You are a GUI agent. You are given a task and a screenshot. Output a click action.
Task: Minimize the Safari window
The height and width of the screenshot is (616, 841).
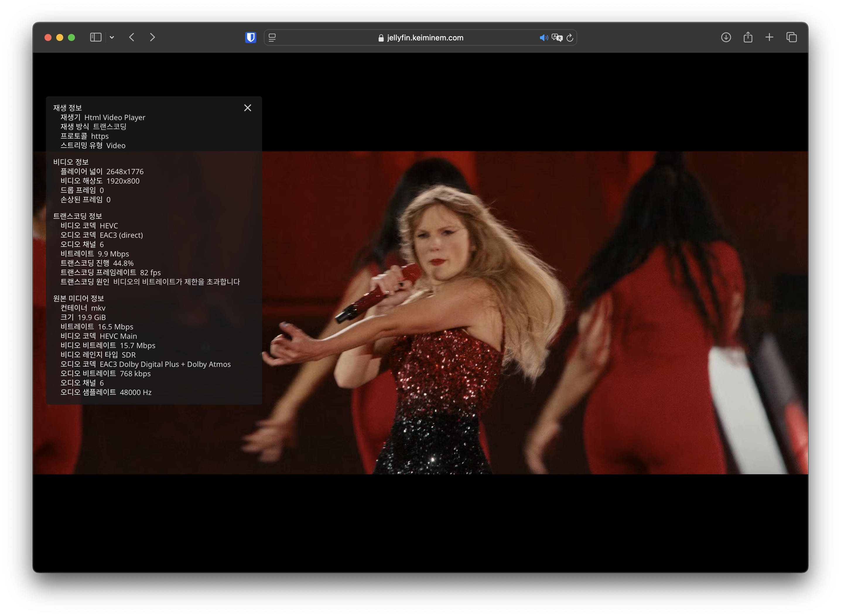point(60,37)
